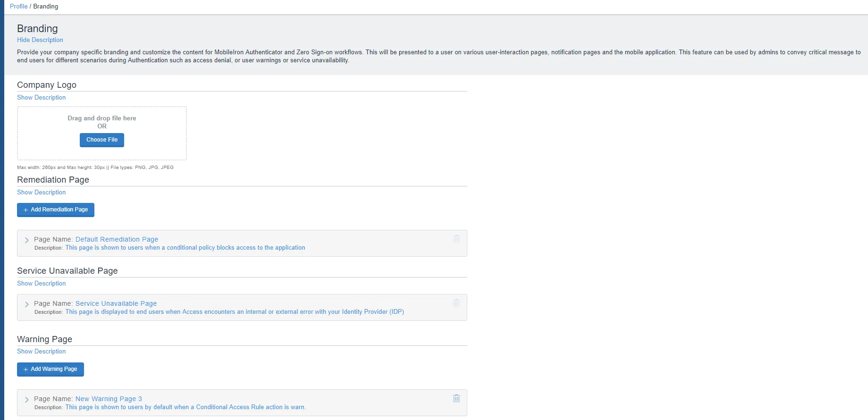This screenshot has height=420, width=868.
Task: Click the 'Drag and drop file here' text
Action: click(102, 118)
